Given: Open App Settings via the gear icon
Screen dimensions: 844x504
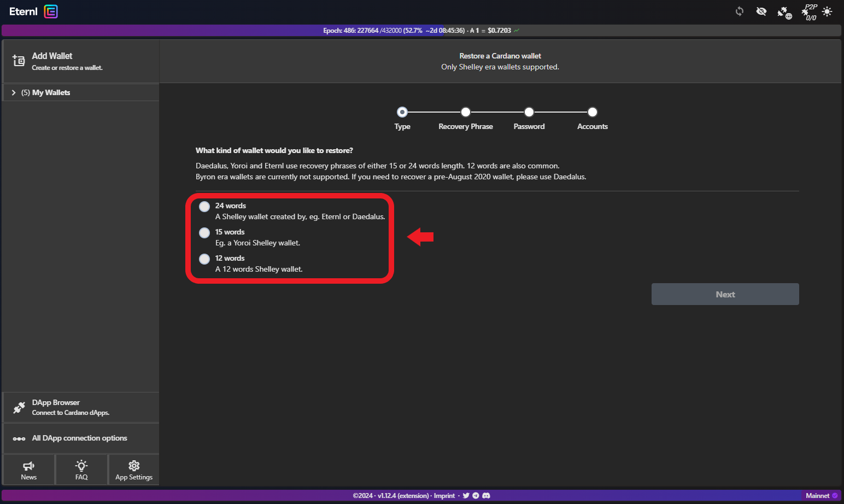Looking at the screenshot, I should [134, 466].
